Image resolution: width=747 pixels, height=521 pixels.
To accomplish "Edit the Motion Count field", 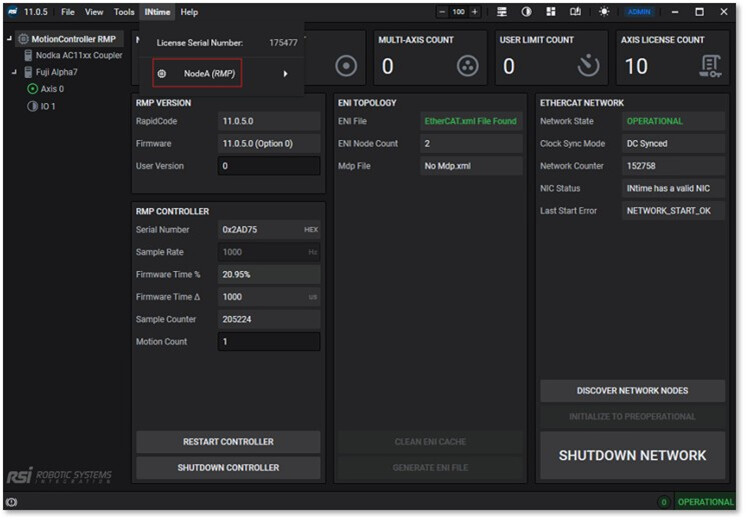I will 269,341.
